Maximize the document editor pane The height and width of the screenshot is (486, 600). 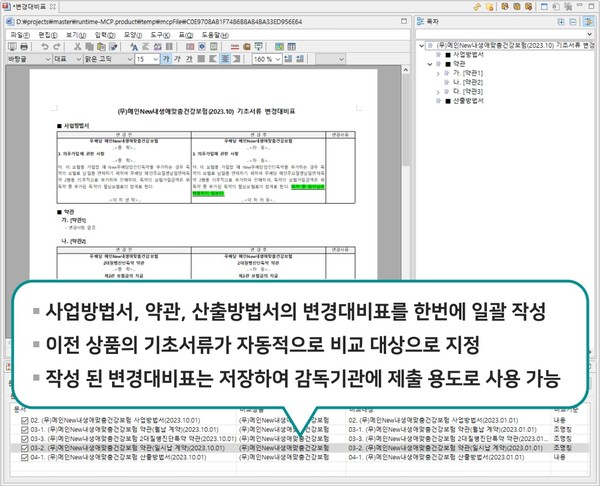click(x=404, y=21)
